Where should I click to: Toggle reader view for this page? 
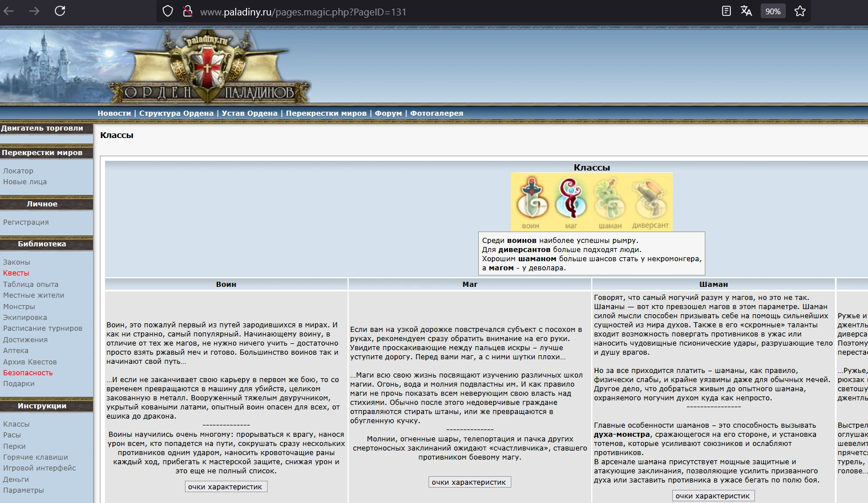click(x=726, y=11)
